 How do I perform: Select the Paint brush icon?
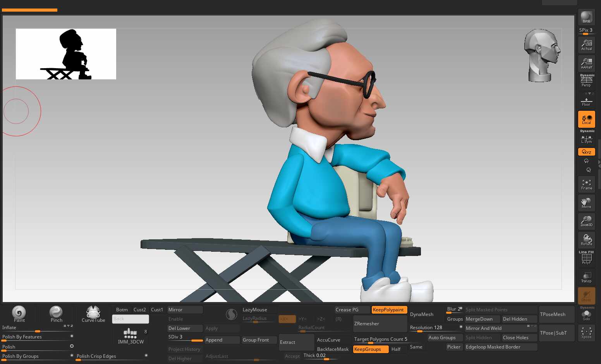click(19, 314)
